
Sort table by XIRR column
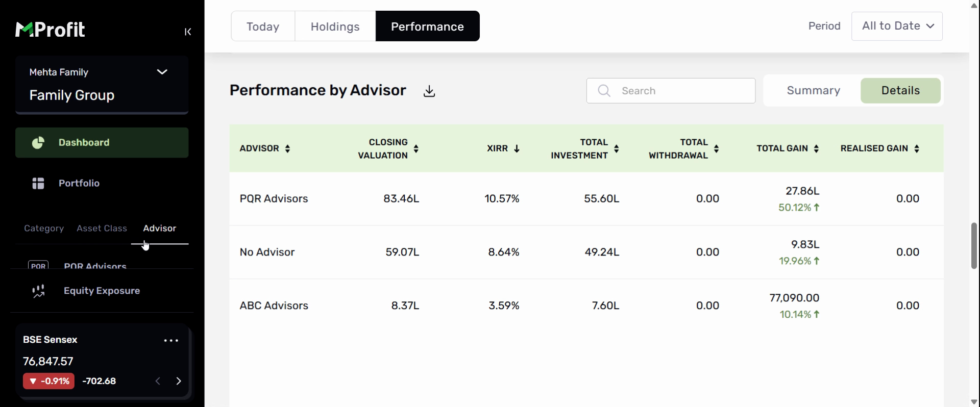503,148
